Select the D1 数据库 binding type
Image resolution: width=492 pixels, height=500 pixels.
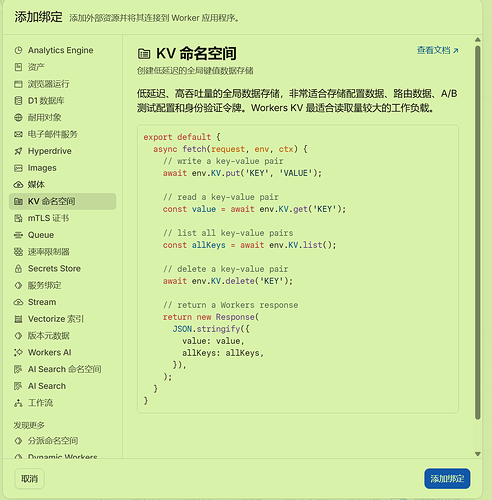(x=63, y=101)
